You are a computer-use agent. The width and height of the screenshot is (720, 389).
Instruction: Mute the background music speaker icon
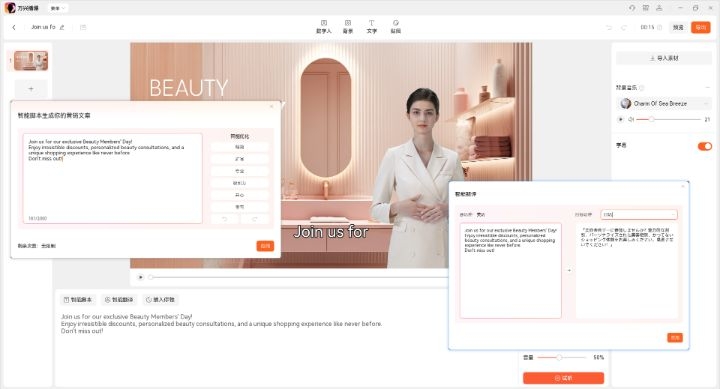pos(631,119)
